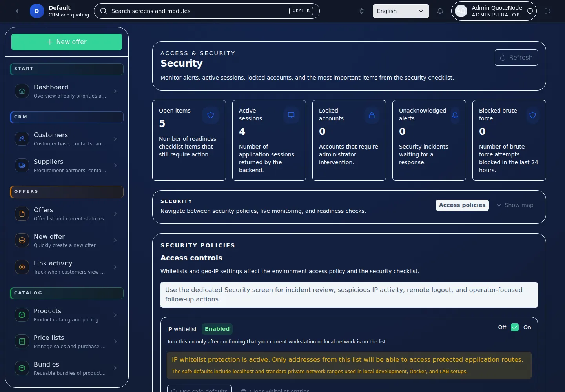Expand the Show map section
Image resolution: width=565 pixels, height=392 pixels.
[515, 205]
